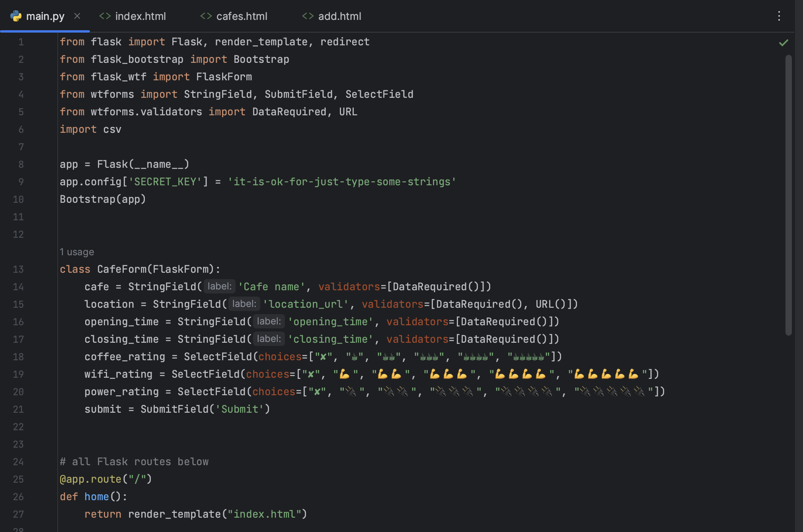Viewport: 803px width, 532px height.
Task: Click the 'coffee_rating' variable name
Action: (125, 357)
